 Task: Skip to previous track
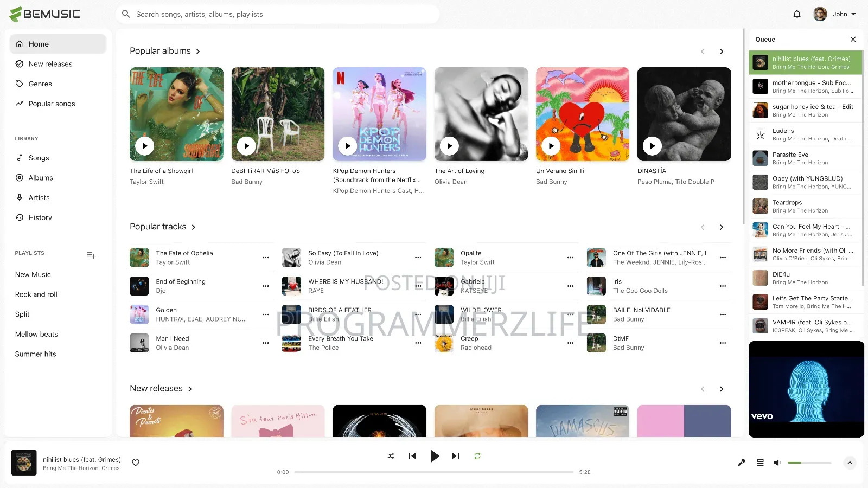pyautogui.click(x=412, y=456)
